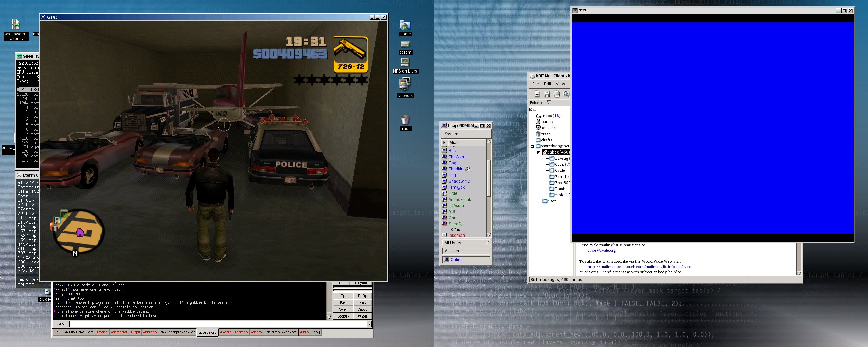Image resolution: width=868 pixels, height=347 pixels.
Task: Click the IRC message input field
Action: point(218,324)
